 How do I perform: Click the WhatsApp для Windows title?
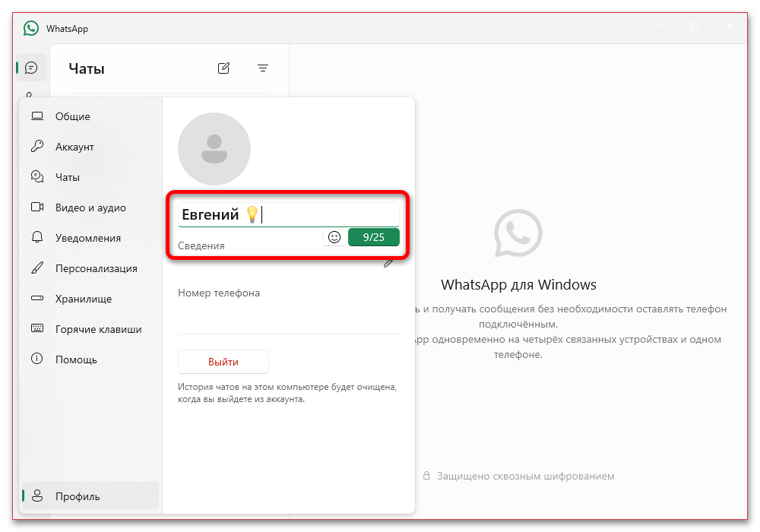point(518,284)
